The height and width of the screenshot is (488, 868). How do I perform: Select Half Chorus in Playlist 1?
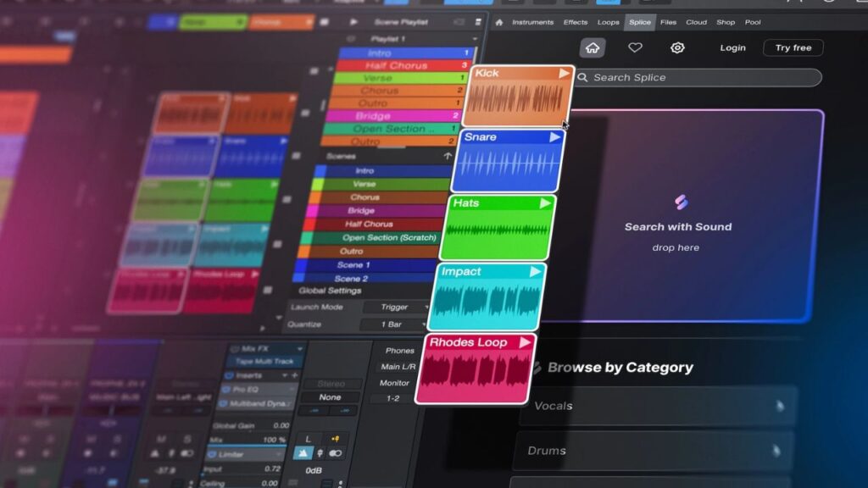tap(403, 65)
